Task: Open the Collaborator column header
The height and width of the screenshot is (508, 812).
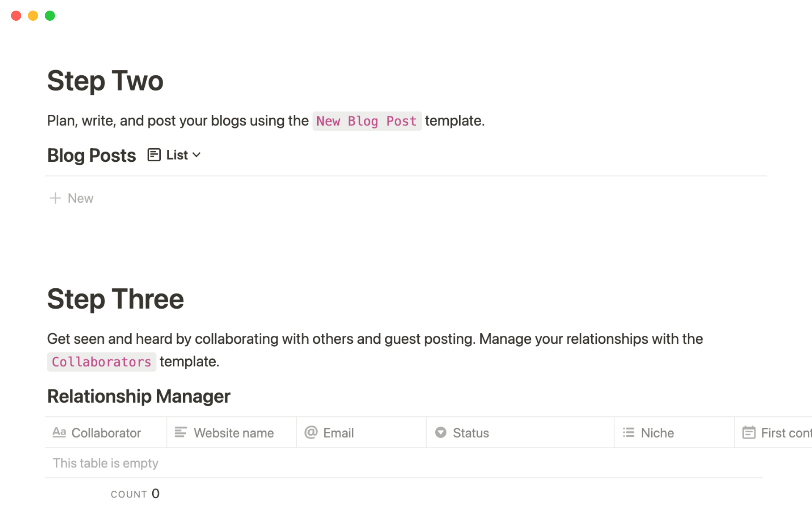Action: [x=106, y=433]
